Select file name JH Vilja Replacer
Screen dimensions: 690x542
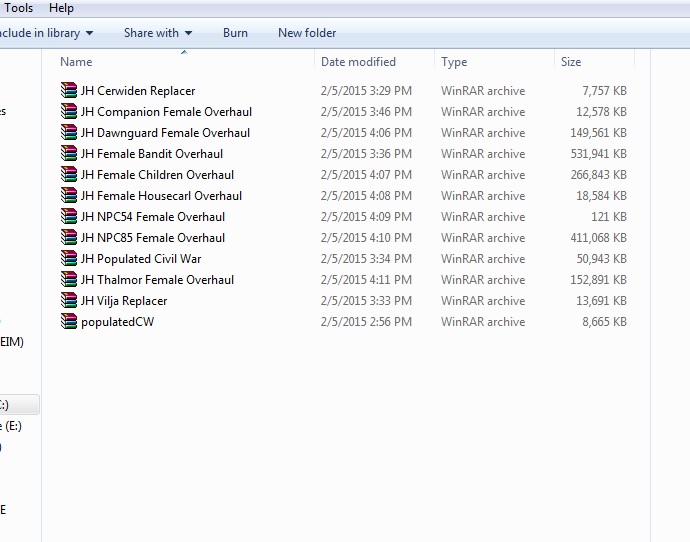tap(124, 301)
